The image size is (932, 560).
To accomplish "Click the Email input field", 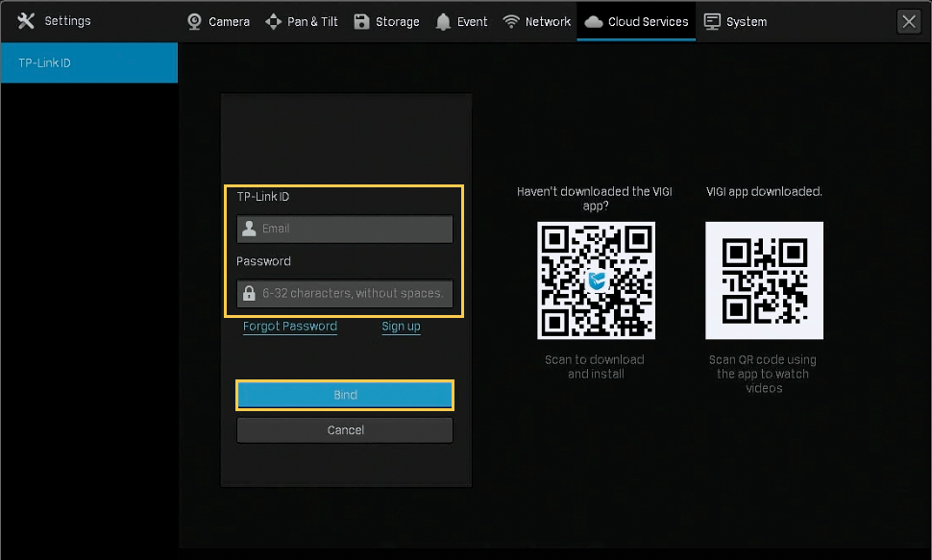I will point(345,229).
